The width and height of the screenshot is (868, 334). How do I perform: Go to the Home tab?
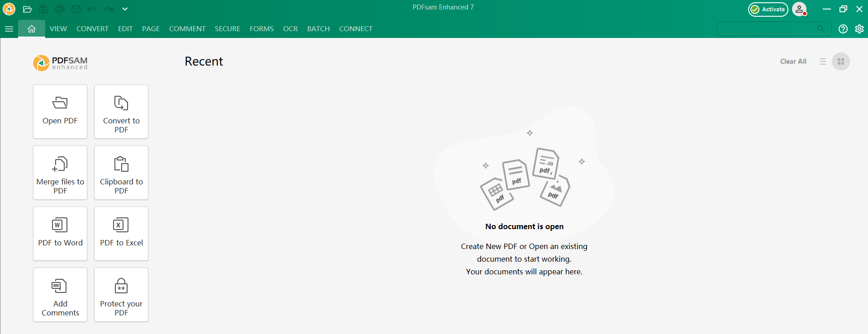tap(32, 29)
